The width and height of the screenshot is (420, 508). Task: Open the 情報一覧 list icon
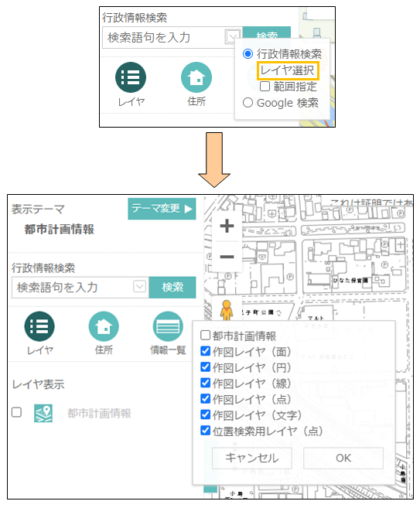pos(168,326)
